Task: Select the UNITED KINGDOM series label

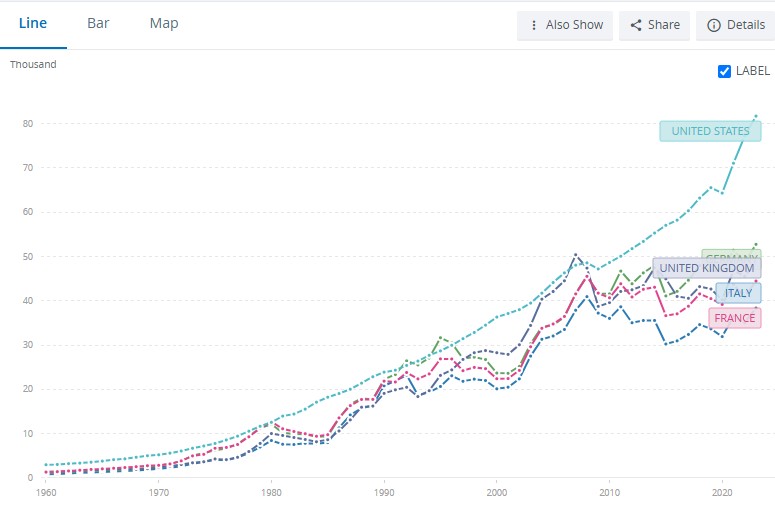Action: click(707, 268)
